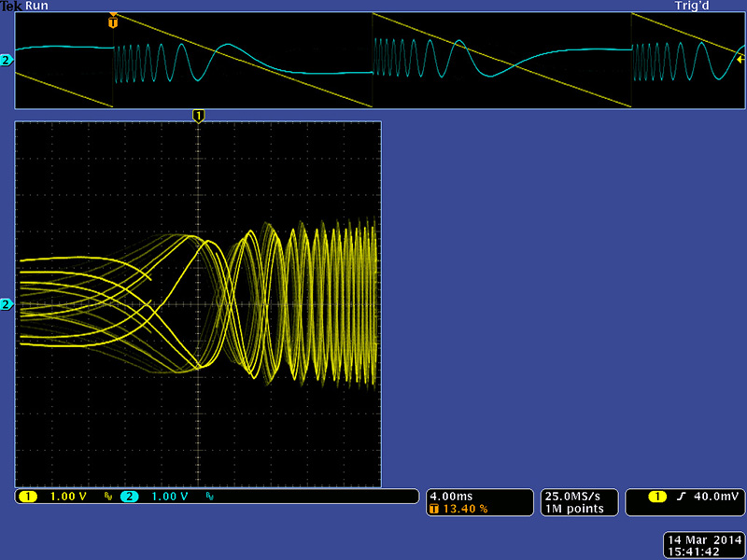
Task: Toggle the Run acquisition status
Action: [37, 6]
